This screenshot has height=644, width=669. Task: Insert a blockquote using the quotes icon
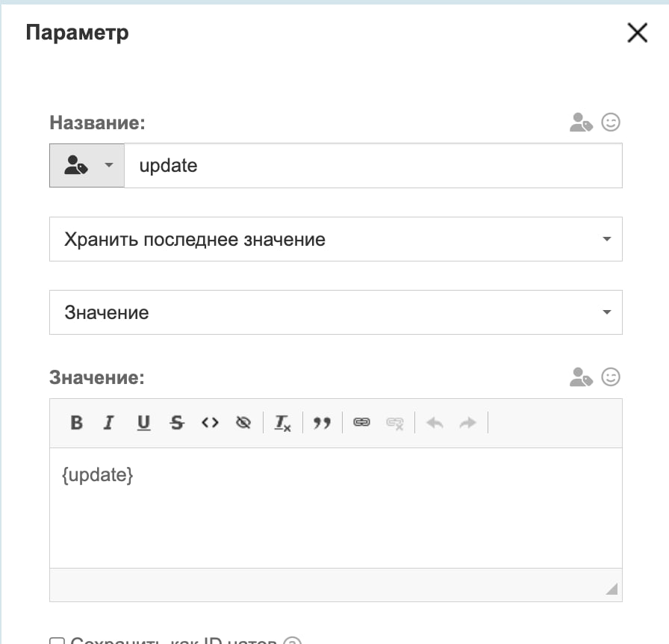point(322,423)
